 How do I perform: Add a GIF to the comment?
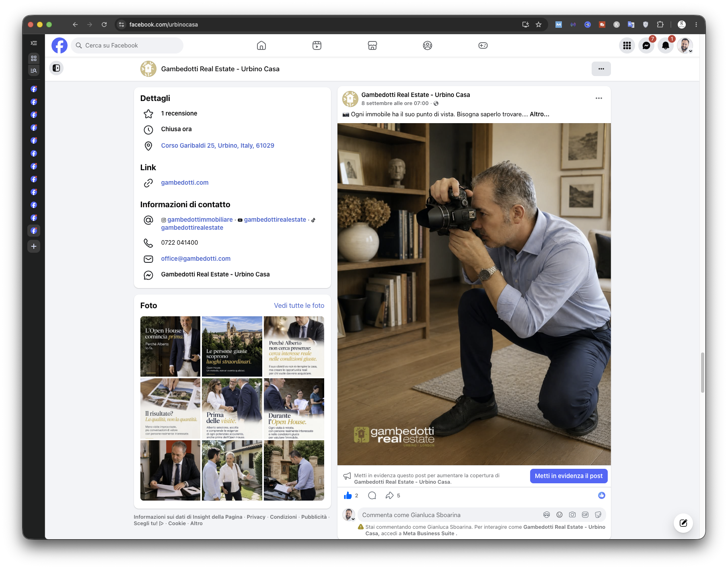(585, 515)
